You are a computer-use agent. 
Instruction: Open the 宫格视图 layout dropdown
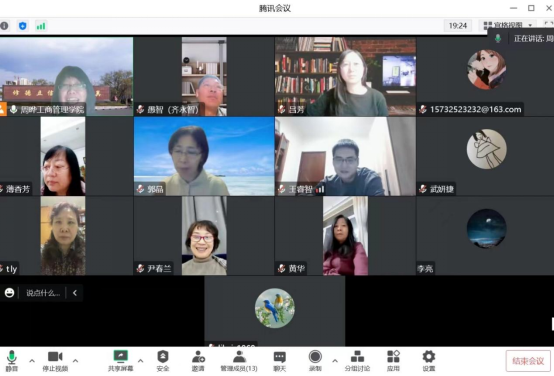pyautogui.click(x=508, y=25)
